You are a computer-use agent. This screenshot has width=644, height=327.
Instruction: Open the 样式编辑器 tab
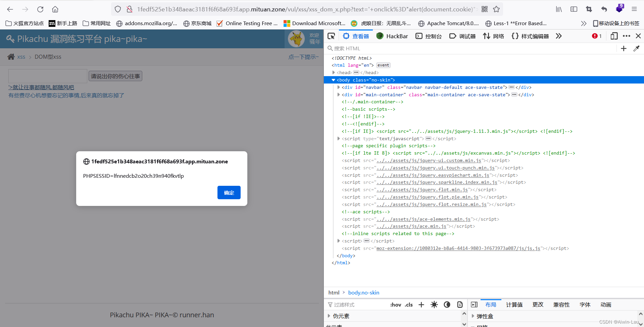click(x=530, y=36)
